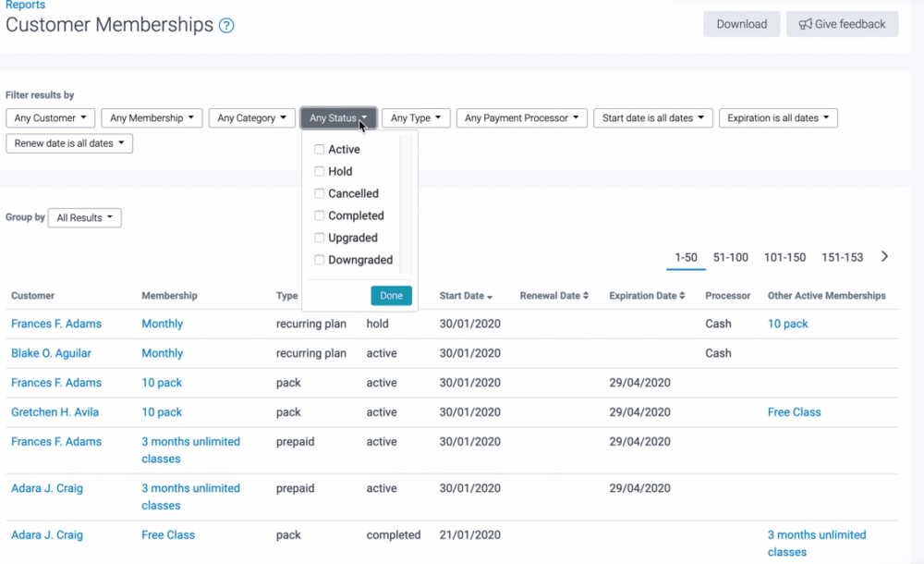Expand the Any Payment Processor dropdown
Image resolution: width=924 pixels, height=564 pixels.
click(521, 118)
